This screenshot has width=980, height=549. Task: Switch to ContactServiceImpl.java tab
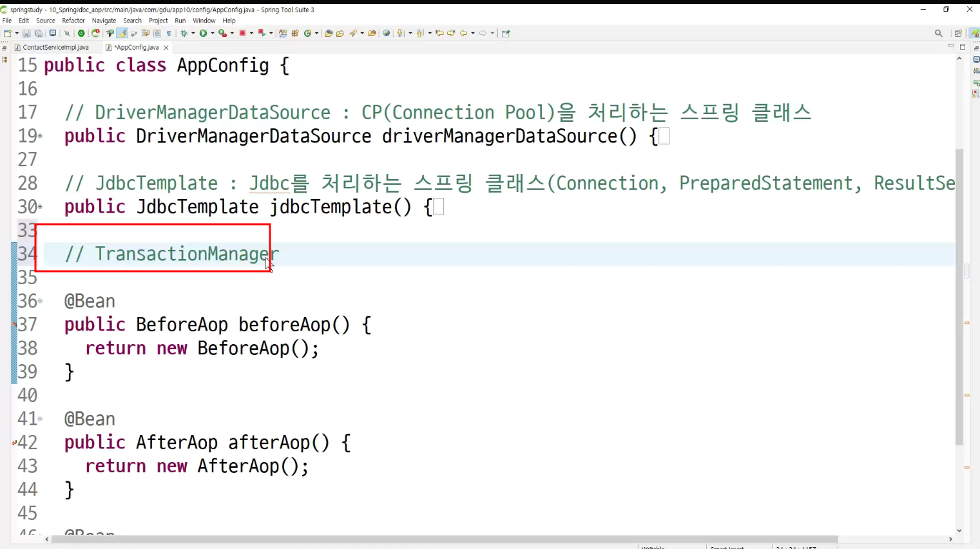click(x=55, y=47)
